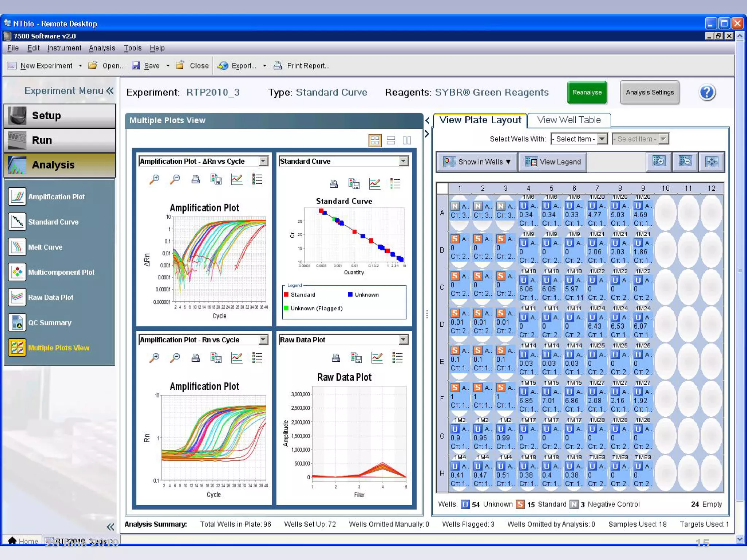Switch to the View Plate Layout tab
This screenshot has height=560, width=747.
point(480,120)
